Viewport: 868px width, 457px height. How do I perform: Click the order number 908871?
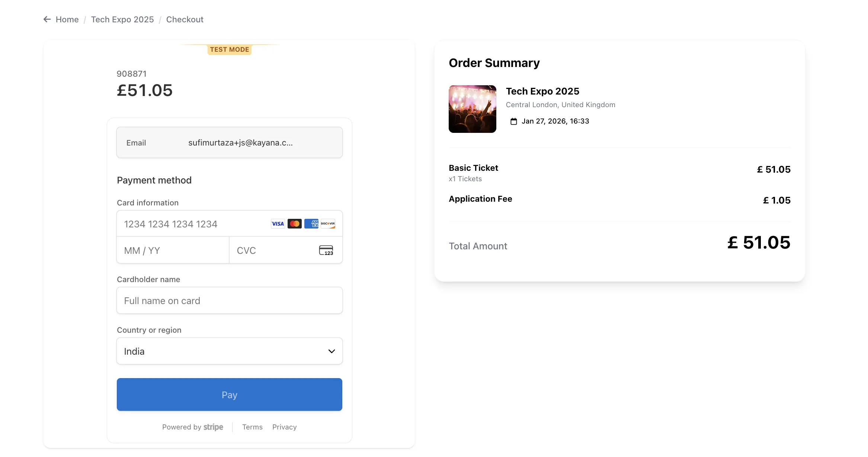(132, 74)
